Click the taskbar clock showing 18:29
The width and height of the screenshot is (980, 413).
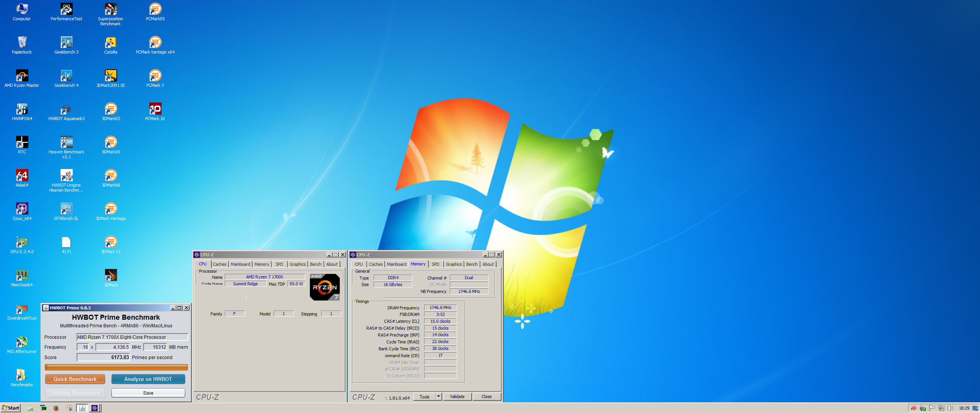tap(964, 408)
